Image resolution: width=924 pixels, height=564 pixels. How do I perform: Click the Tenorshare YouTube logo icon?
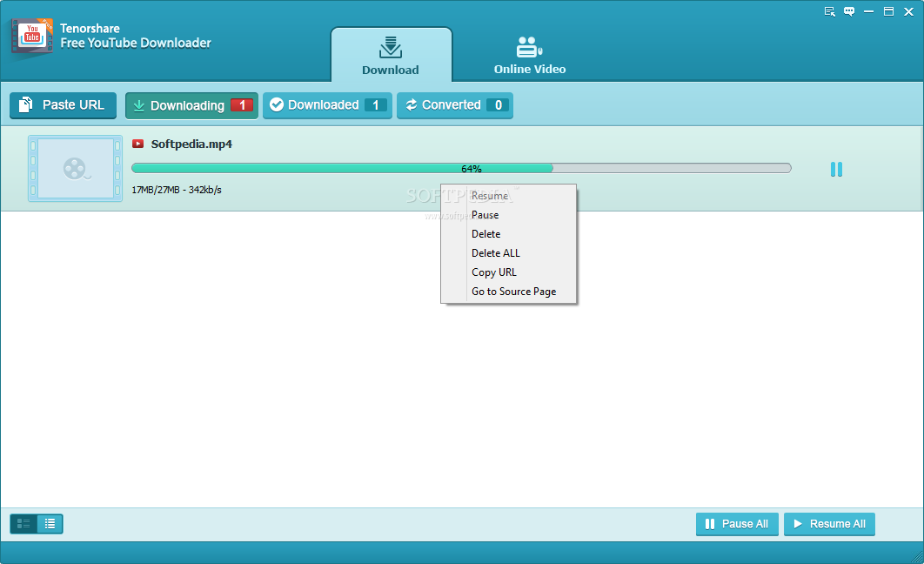(x=32, y=37)
